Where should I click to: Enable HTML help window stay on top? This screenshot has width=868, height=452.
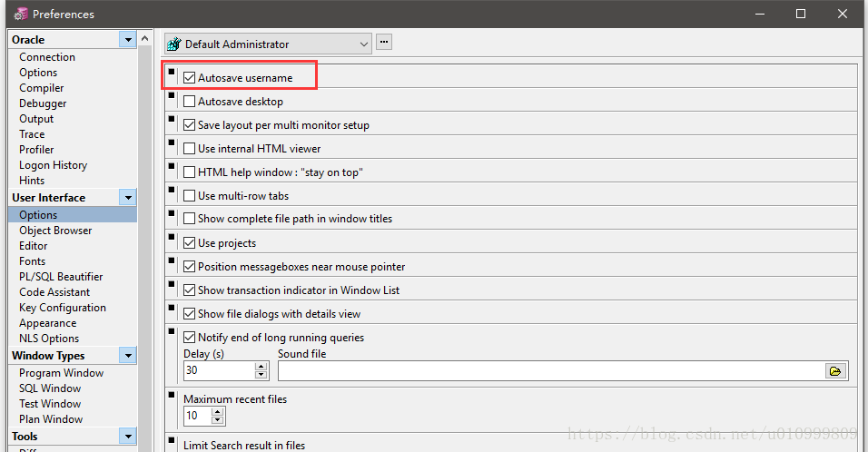pos(190,172)
